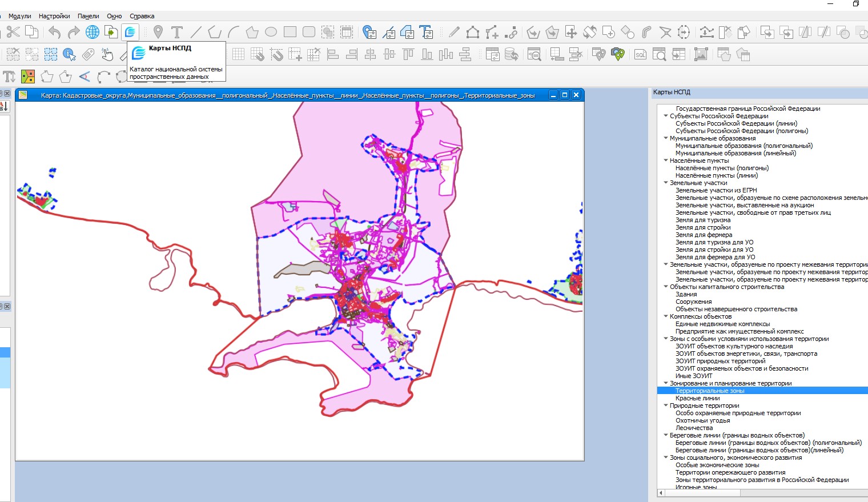Select the Красные линии layer
The image size is (868, 502).
click(x=697, y=398)
